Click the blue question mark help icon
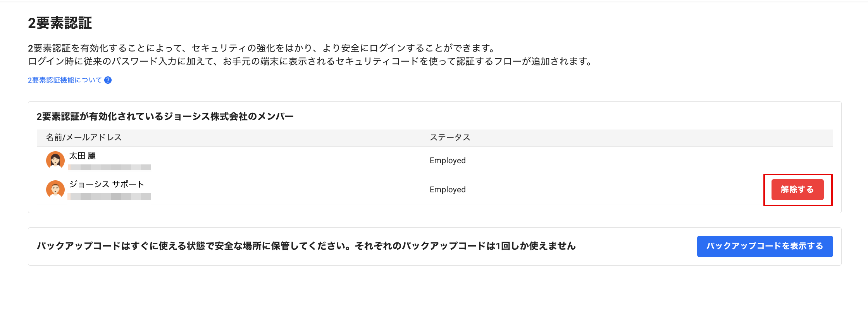Viewport: 868px width, 311px height. pyautogui.click(x=108, y=80)
